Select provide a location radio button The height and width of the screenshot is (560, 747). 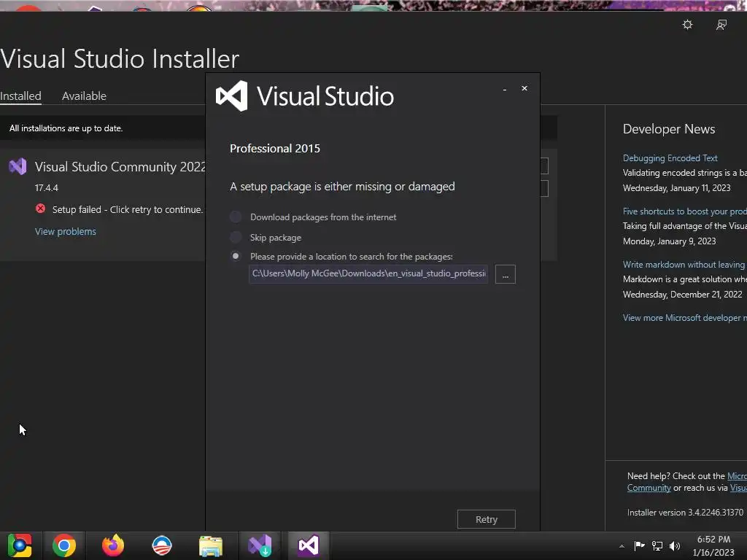(236, 256)
